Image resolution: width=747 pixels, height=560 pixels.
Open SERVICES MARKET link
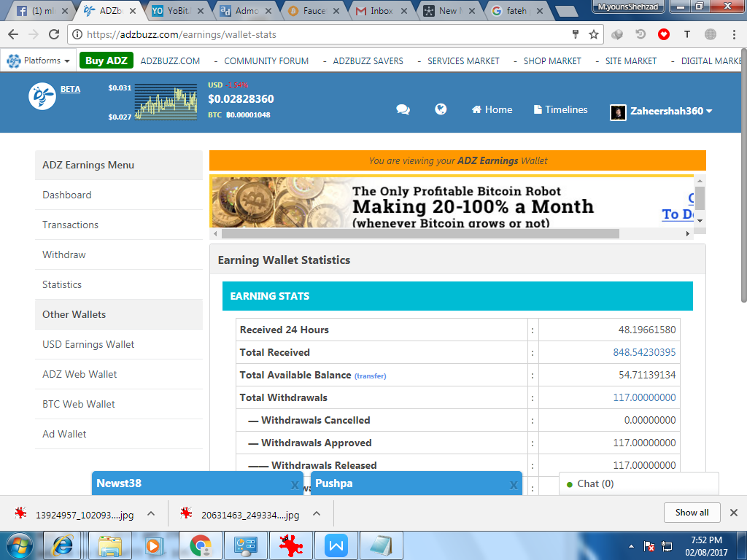point(463,61)
